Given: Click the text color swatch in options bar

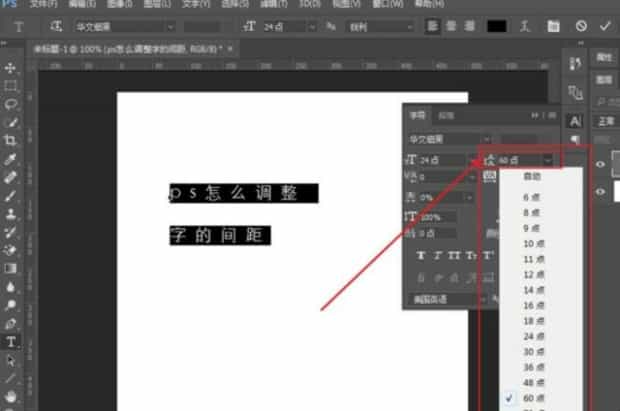Looking at the screenshot, I should 496,26.
